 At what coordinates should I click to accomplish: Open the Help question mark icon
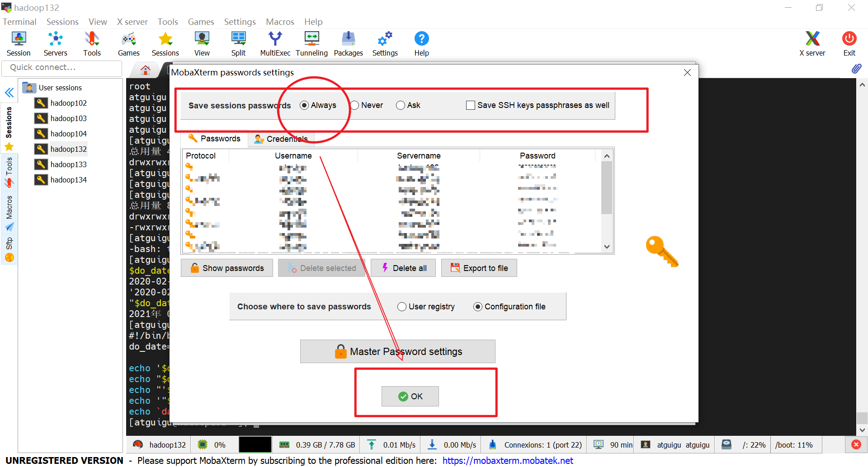421,44
